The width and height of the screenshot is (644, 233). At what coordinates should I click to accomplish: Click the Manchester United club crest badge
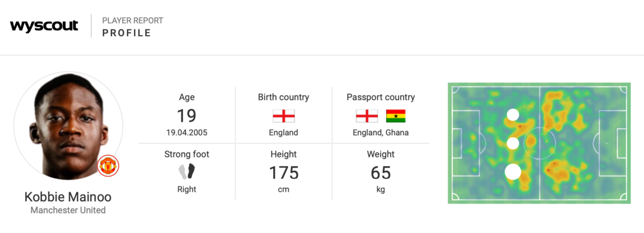pos(108,166)
